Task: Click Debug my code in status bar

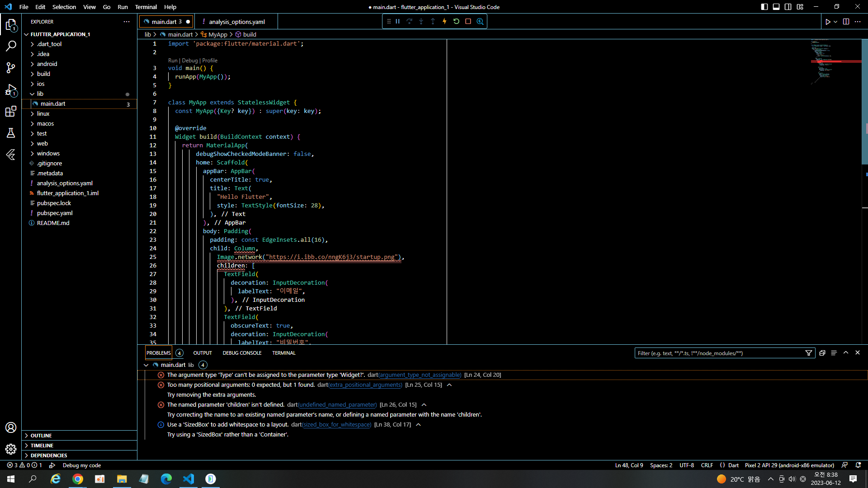Action: tap(82, 465)
